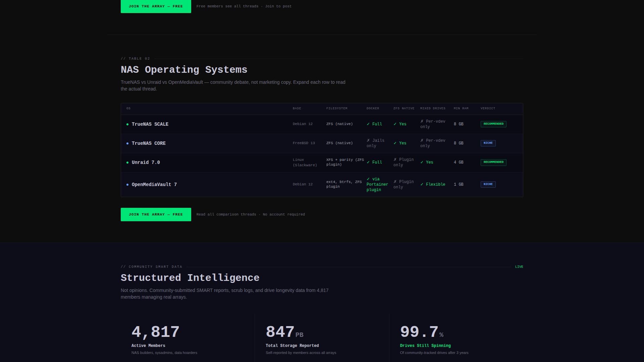Click the Join the Array button below the OS table
The image size is (644, 362).
tap(156, 215)
